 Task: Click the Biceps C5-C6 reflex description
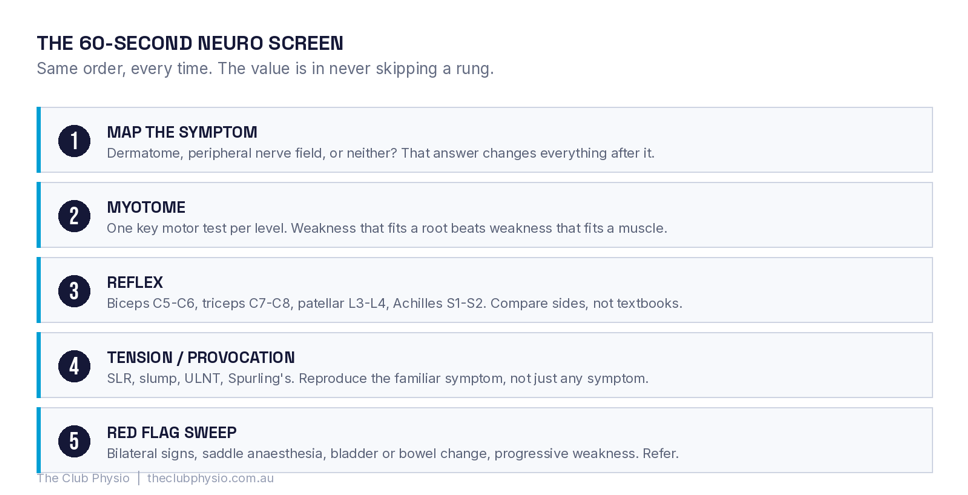tap(394, 304)
